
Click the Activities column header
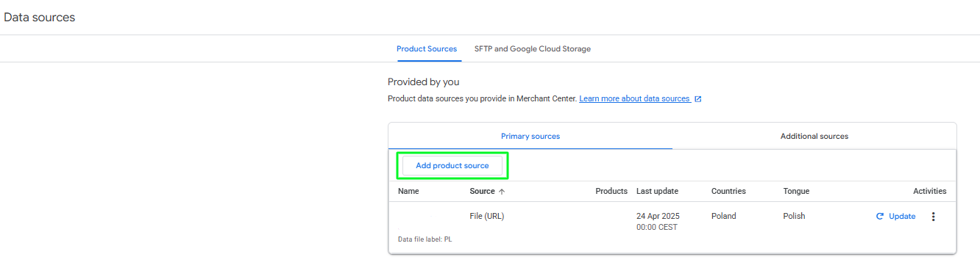(x=930, y=191)
